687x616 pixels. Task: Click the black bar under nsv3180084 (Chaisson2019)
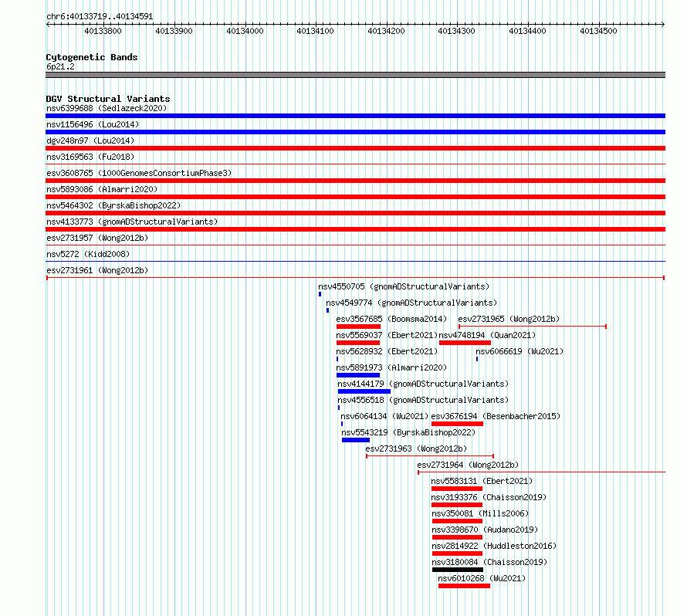pyautogui.click(x=458, y=570)
